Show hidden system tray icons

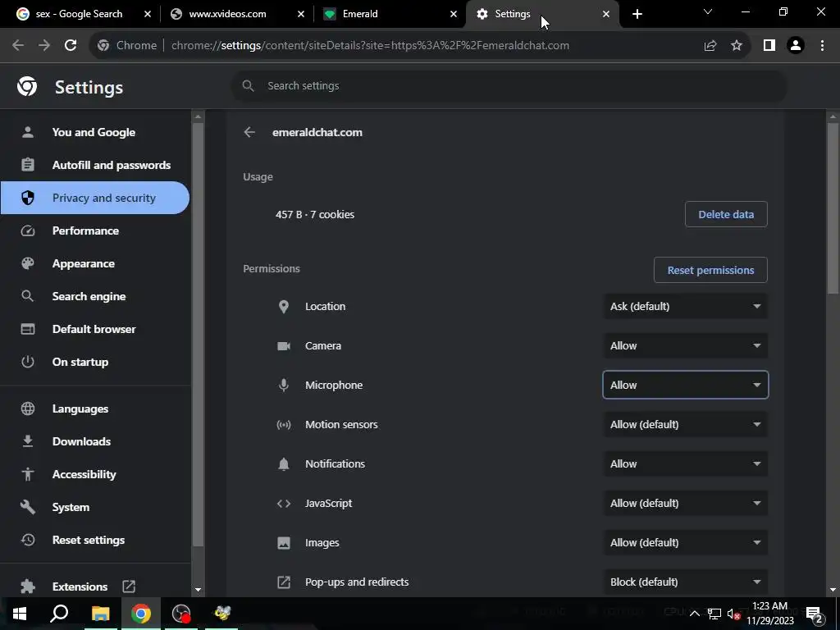click(694, 614)
